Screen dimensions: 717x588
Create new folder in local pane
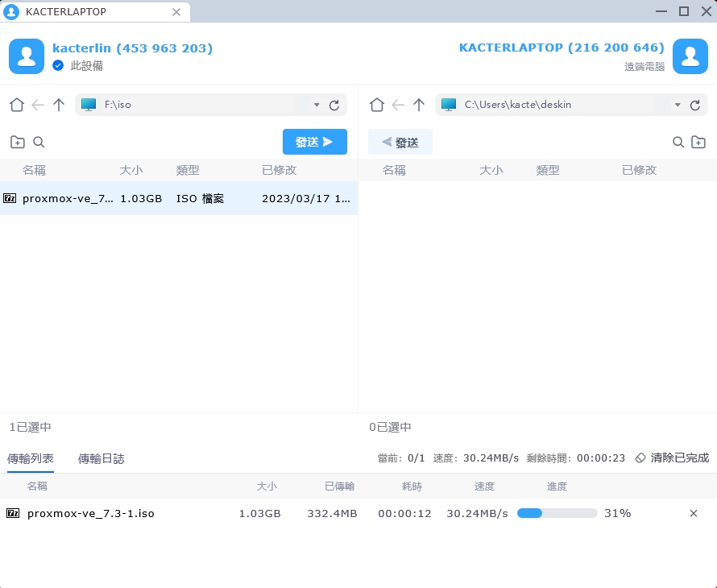[17, 143]
